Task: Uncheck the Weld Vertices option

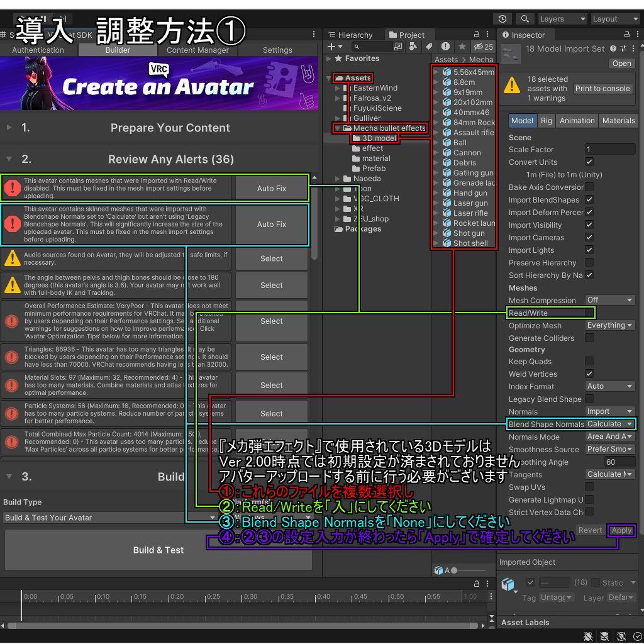Action: (590, 374)
